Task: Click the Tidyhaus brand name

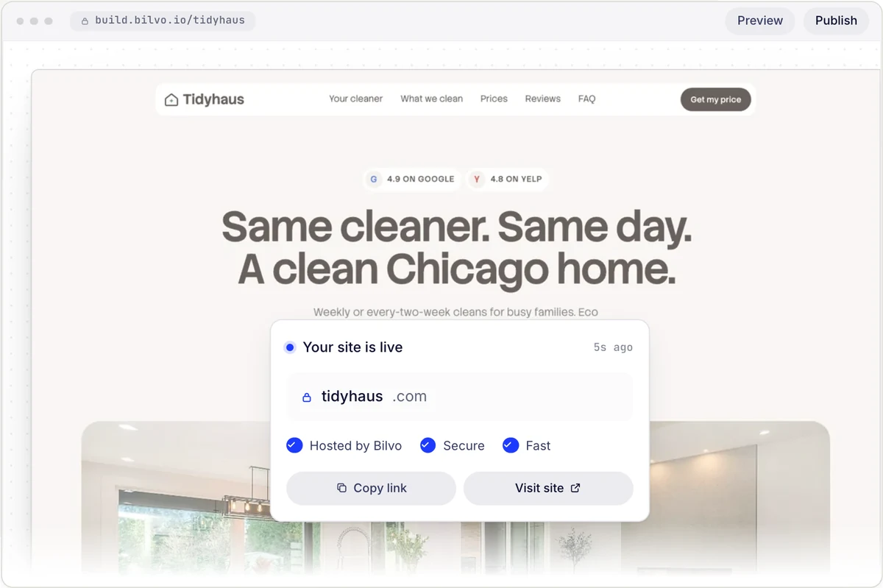Action: 213,99
